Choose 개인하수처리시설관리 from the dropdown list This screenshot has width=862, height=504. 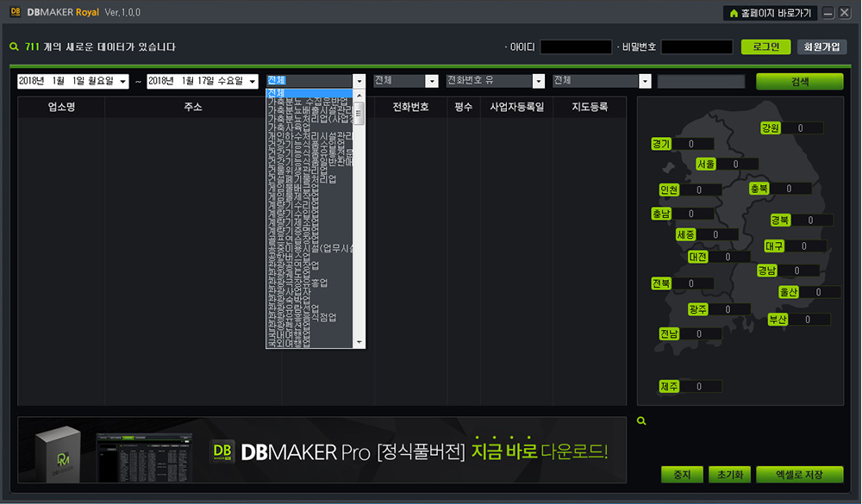309,136
